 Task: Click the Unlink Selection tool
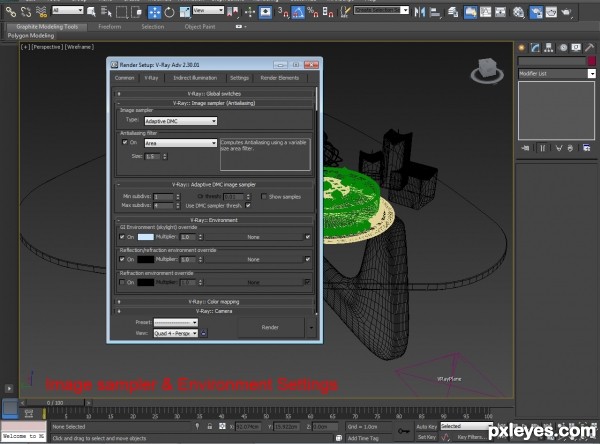click(x=26, y=12)
